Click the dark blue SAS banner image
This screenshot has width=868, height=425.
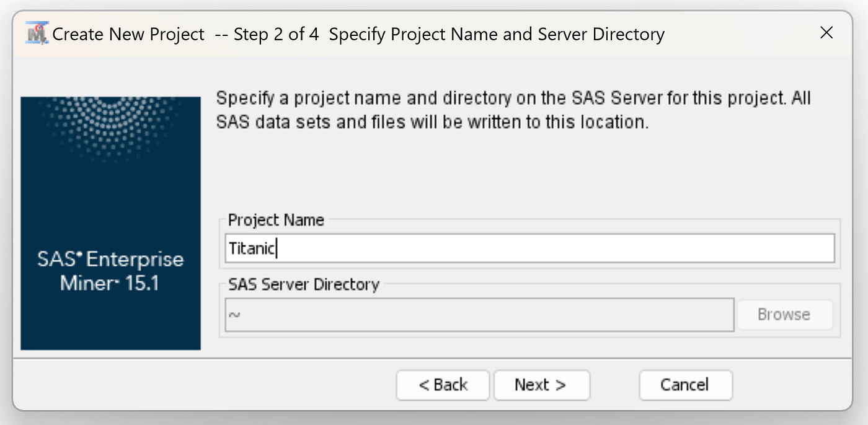click(110, 223)
